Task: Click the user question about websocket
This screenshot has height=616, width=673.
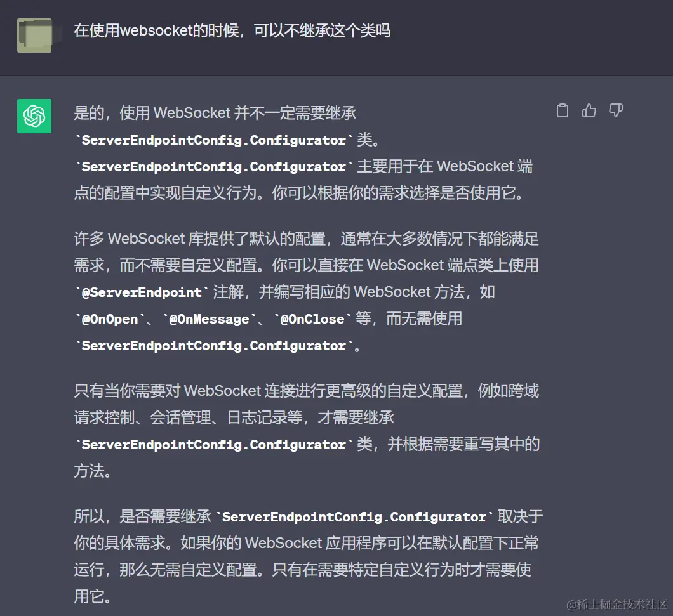Action: click(x=232, y=31)
